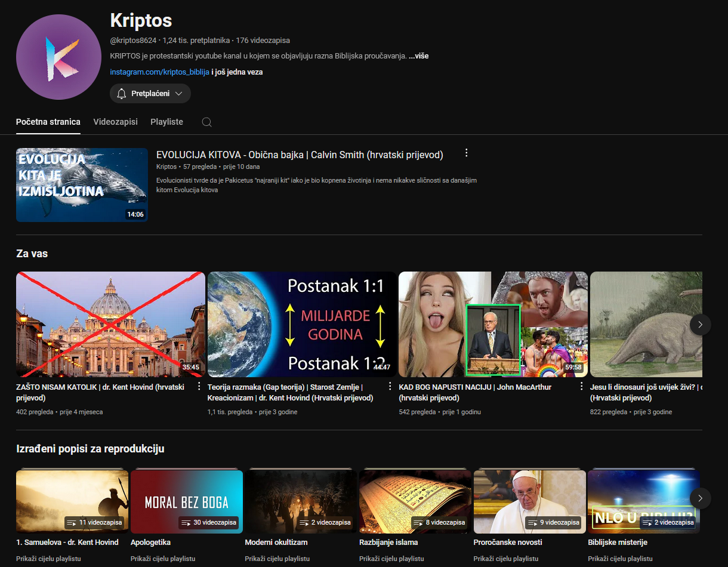The width and height of the screenshot is (728, 567).
Task: Switch to the Playliste tab
Action: (166, 121)
